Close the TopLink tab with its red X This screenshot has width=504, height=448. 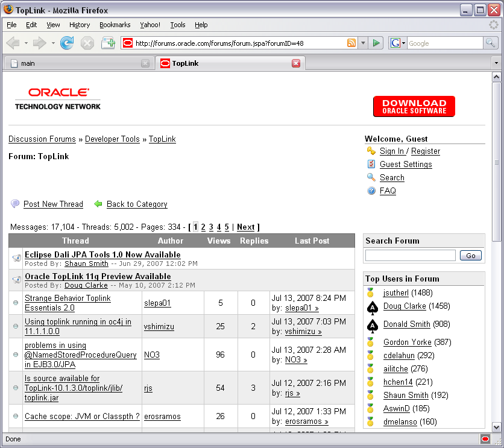pos(296,63)
